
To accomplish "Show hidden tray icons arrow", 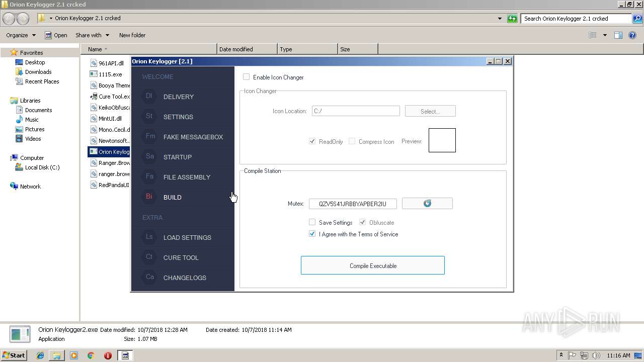I will pos(561,355).
